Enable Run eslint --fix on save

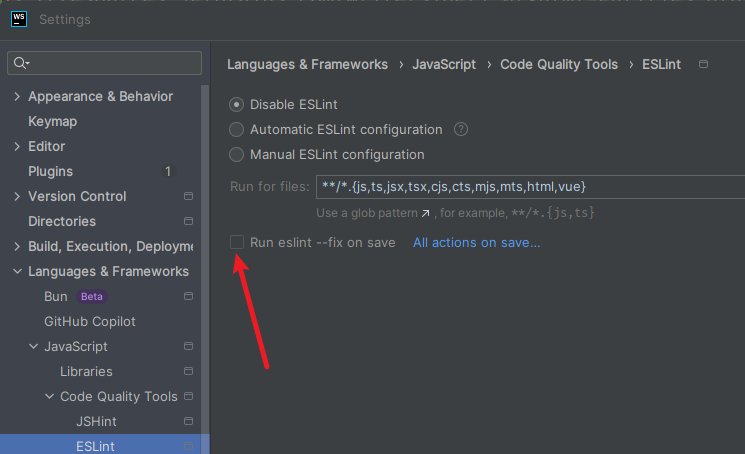tap(237, 242)
